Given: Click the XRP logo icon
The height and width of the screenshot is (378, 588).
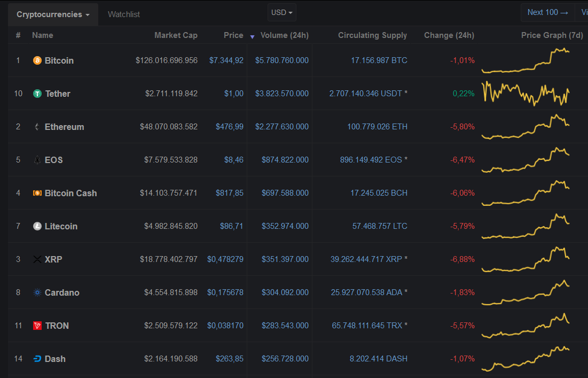Looking at the screenshot, I should pos(37,259).
